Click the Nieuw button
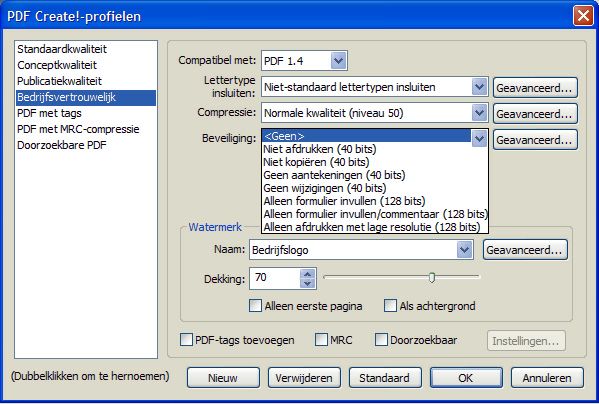This screenshot has height=404, width=599. pyautogui.click(x=223, y=378)
